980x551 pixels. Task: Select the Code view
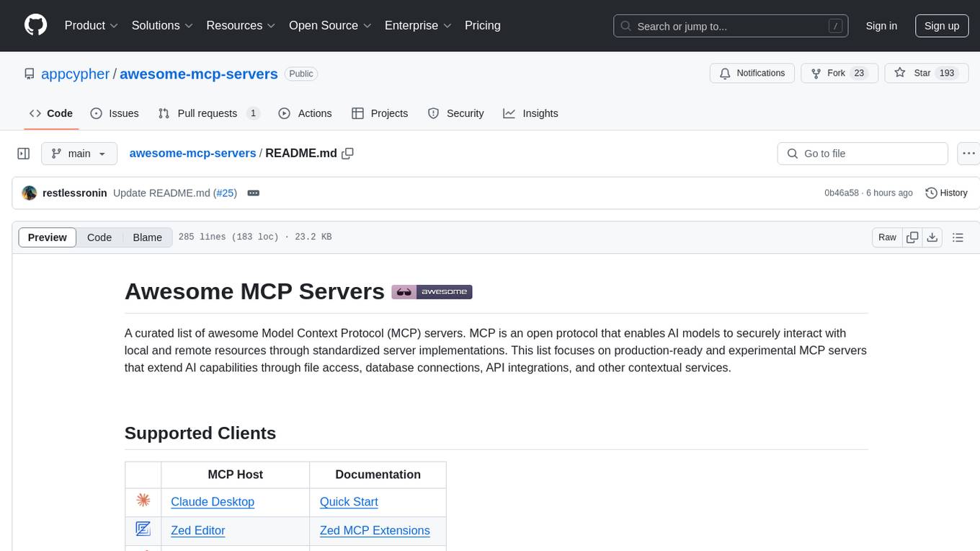pos(99,237)
